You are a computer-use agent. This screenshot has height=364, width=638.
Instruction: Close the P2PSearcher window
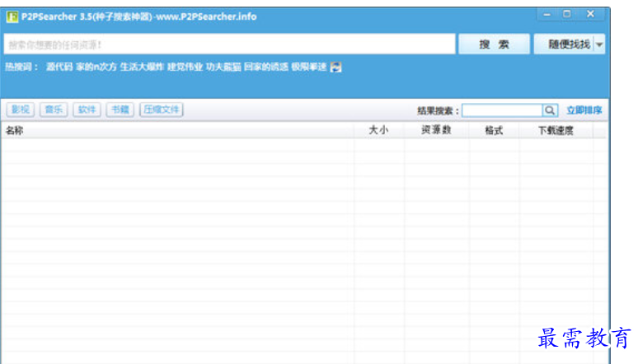591,14
